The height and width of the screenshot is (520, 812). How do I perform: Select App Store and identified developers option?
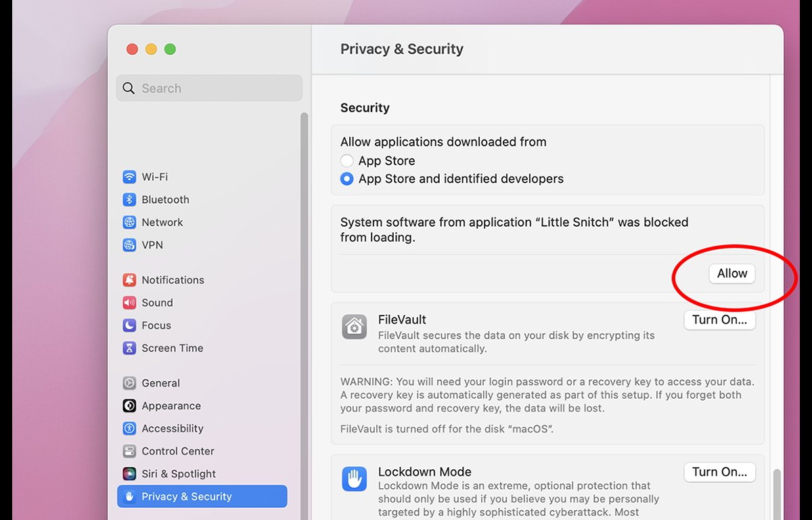347,179
